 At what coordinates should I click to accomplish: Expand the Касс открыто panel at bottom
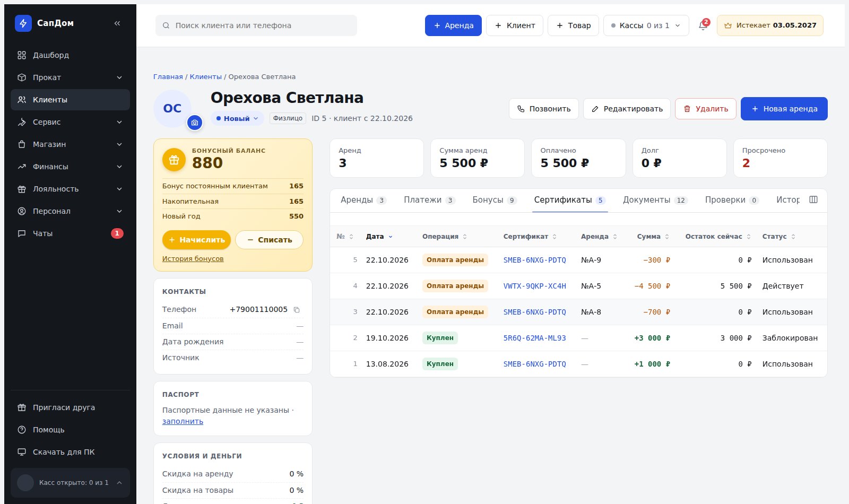coord(70,483)
